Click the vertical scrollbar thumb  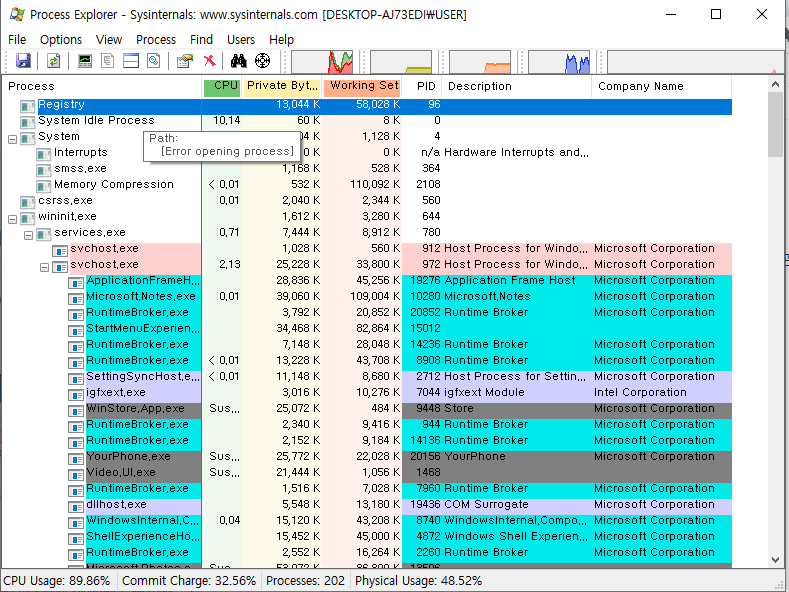[775, 125]
